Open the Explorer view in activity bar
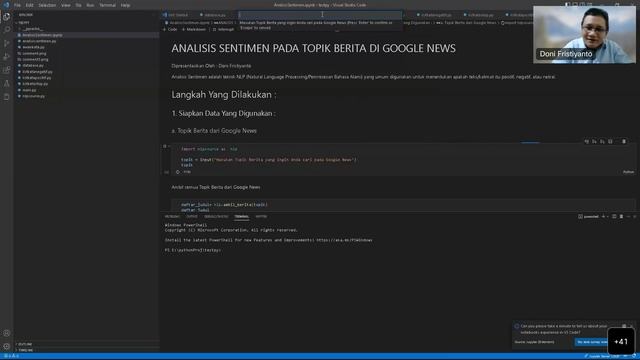 pyautogui.click(x=7, y=17)
